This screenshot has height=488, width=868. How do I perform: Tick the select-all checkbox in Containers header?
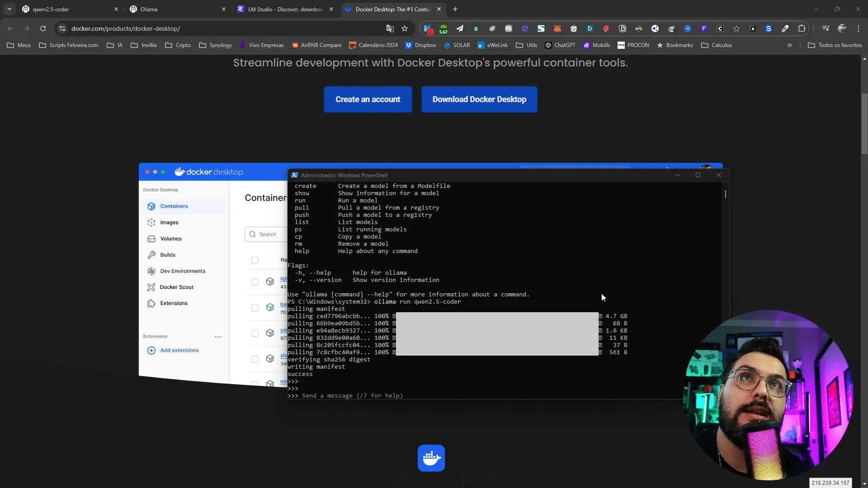(x=255, y=260)
